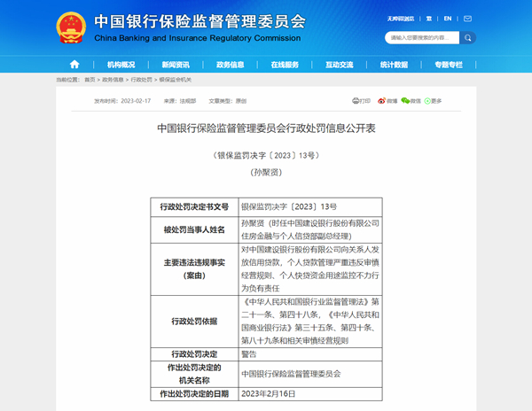
Task: Open 更多 sharing options
Action: coord(433,101)
